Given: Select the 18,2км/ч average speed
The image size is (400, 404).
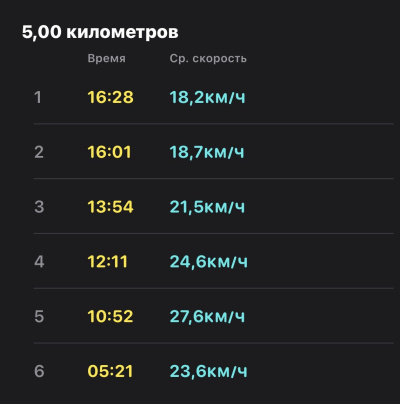Looking at the screenshot, I should tap(207, 97).
